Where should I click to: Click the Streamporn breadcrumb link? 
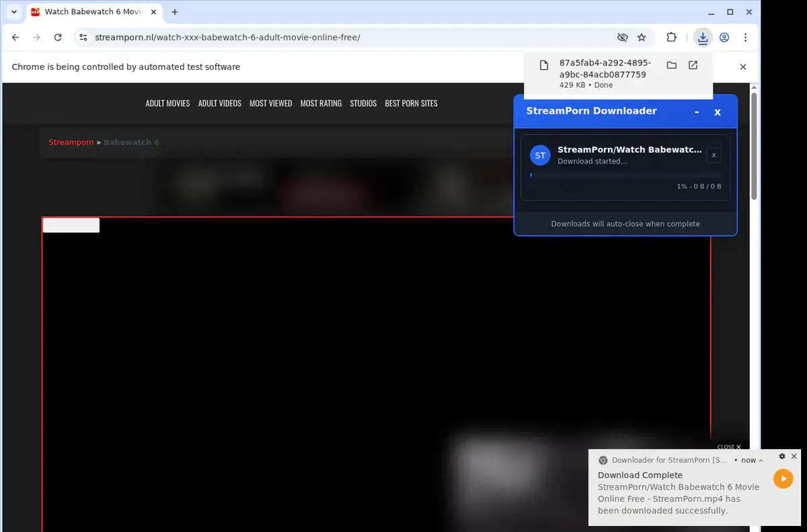[x=71, y=143]
